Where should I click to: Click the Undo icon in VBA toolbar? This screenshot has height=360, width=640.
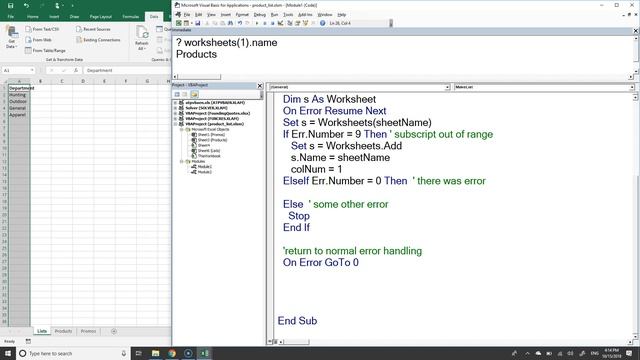tap(240, 23)
